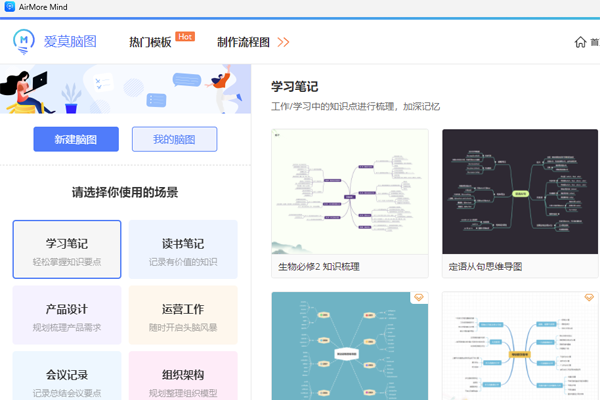Click VIP diamond icon on teal template

(419, 298)
